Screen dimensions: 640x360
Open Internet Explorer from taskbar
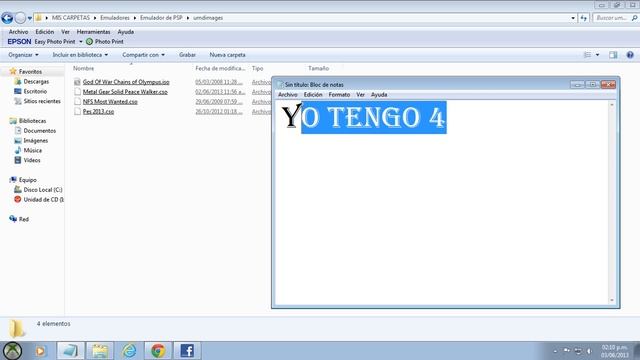pos(129,351)
